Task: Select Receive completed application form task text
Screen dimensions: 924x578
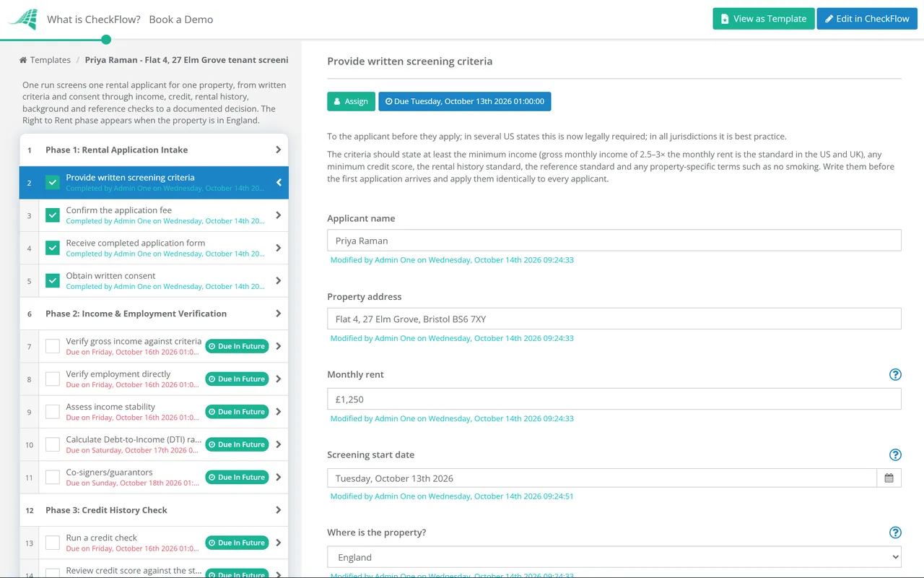Action: pos(136,243)
